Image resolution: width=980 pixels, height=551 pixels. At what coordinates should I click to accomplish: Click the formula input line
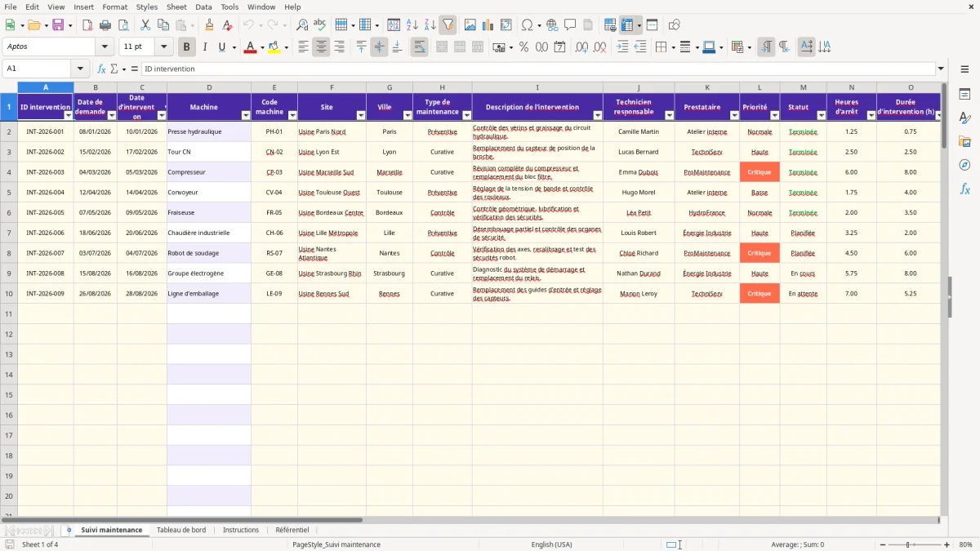pos(539,69)
